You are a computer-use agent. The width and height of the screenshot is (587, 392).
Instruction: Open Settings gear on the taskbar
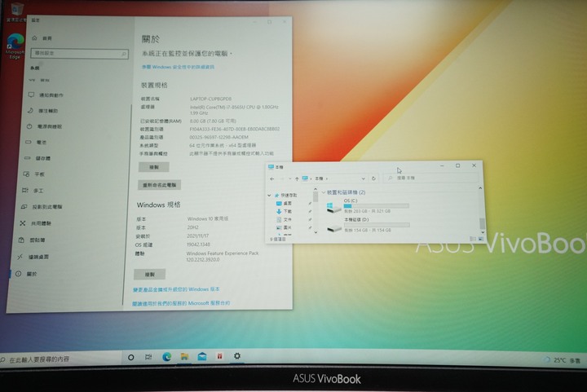coord(237,356)
